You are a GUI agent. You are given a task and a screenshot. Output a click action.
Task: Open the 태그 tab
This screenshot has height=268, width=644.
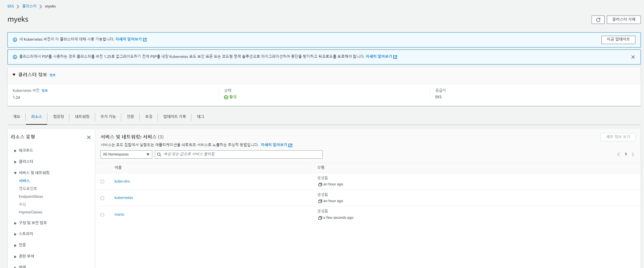point(200,117)
